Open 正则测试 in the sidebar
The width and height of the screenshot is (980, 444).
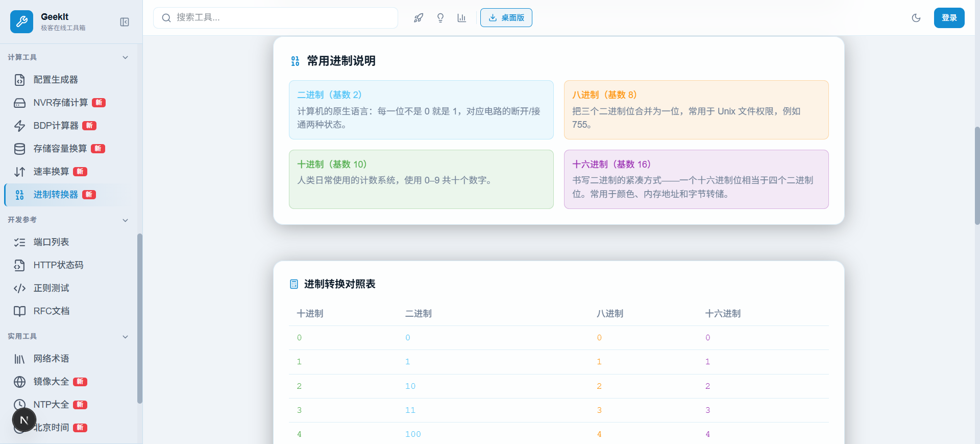coord(69,288)
